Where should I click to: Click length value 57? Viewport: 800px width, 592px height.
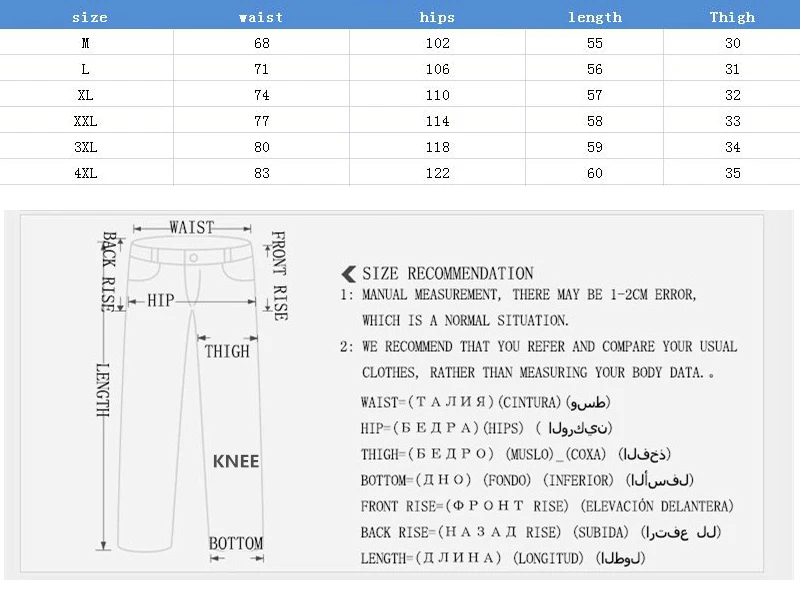tap(595, 95)
